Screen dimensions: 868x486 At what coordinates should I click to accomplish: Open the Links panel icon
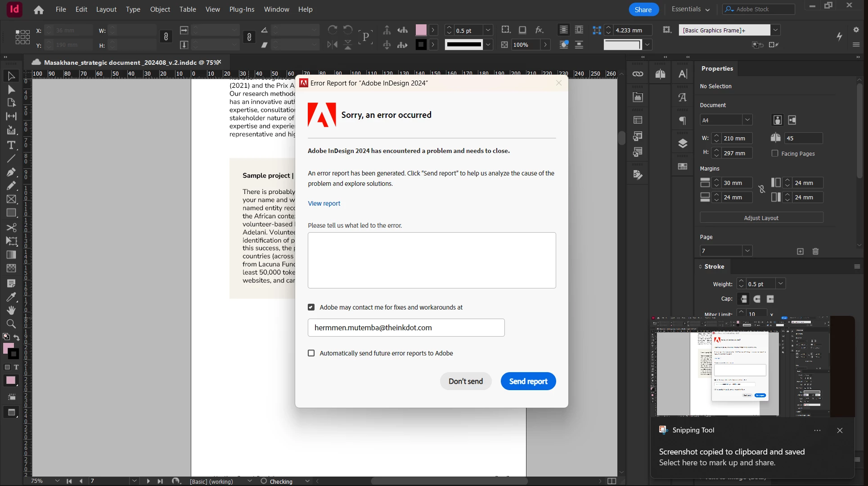click(638, 74)
